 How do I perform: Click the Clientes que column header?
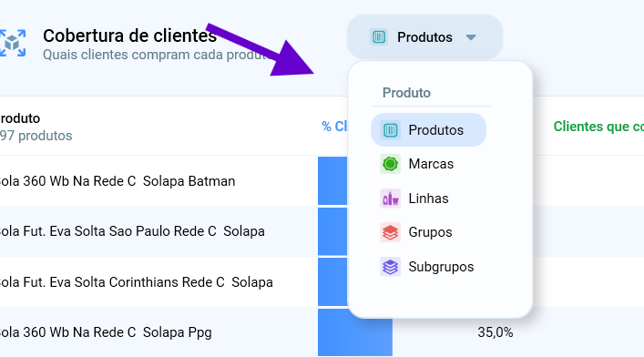598,127
